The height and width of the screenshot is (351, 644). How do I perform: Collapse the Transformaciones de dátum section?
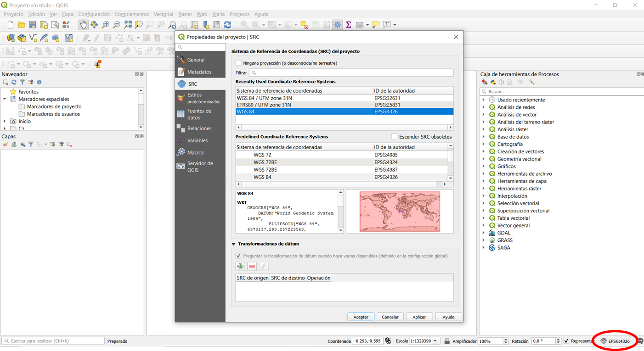(x=233, y=244)
